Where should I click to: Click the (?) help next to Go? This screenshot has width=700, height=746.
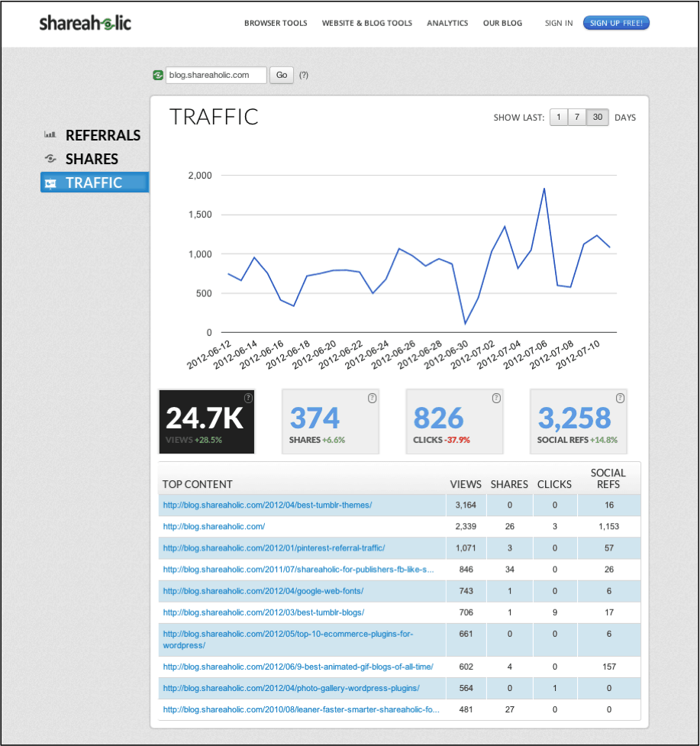pos(303,75)
